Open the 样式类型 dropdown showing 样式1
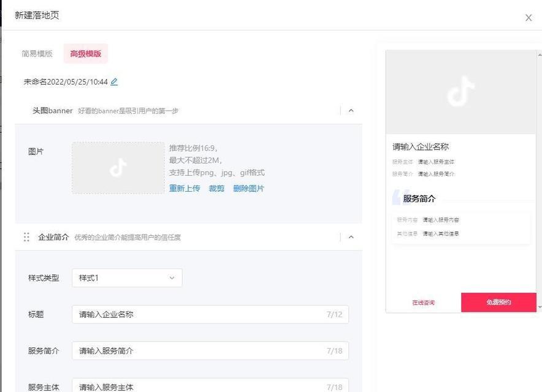Viewport: 542px width, 392px height. (127, 277)
